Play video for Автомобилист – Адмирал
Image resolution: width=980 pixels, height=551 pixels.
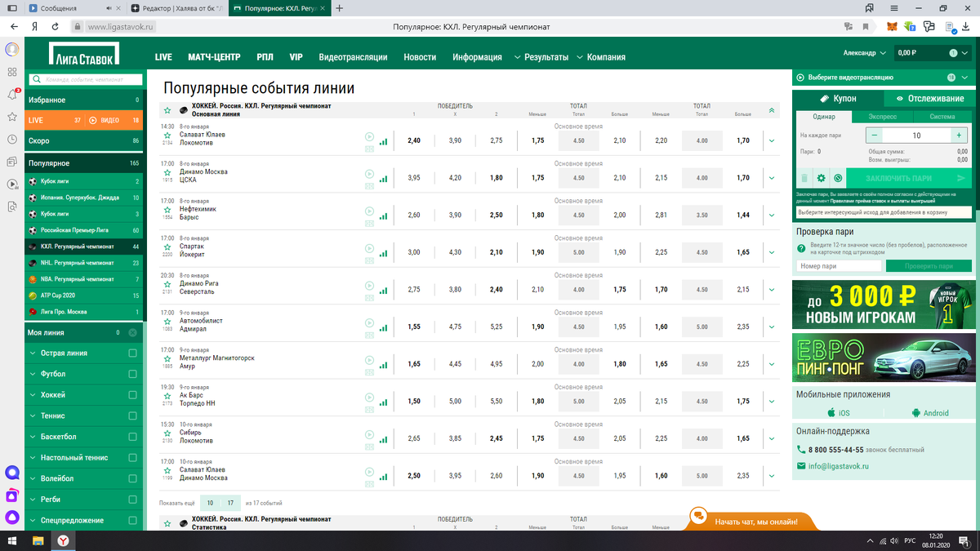pyautogui.click(x=369, y=323)
